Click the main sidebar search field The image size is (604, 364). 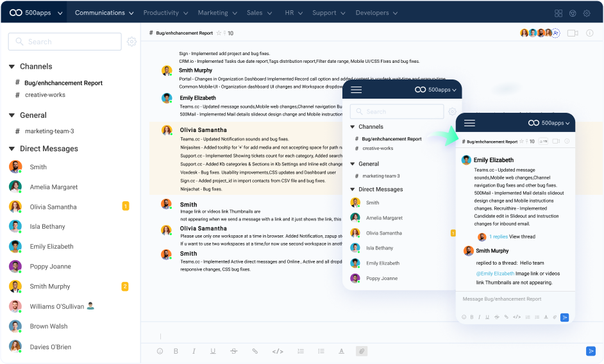(65, 42)
